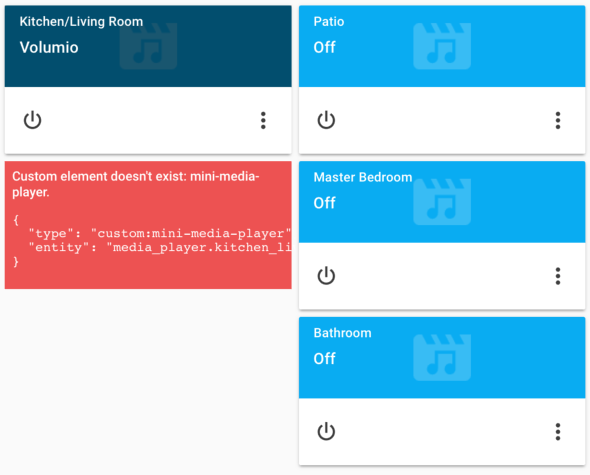The height and width of the screenshot is (475, 590).
Task: Open three-dot menu for Master Bedroom
Action: point(558,276)
